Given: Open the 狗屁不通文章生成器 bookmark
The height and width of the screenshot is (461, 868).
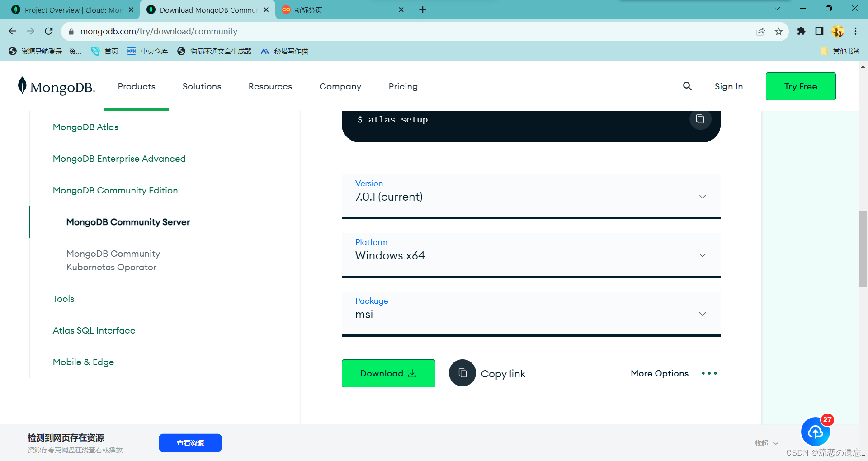Looking at the screenshot, I should coord(214,51).
